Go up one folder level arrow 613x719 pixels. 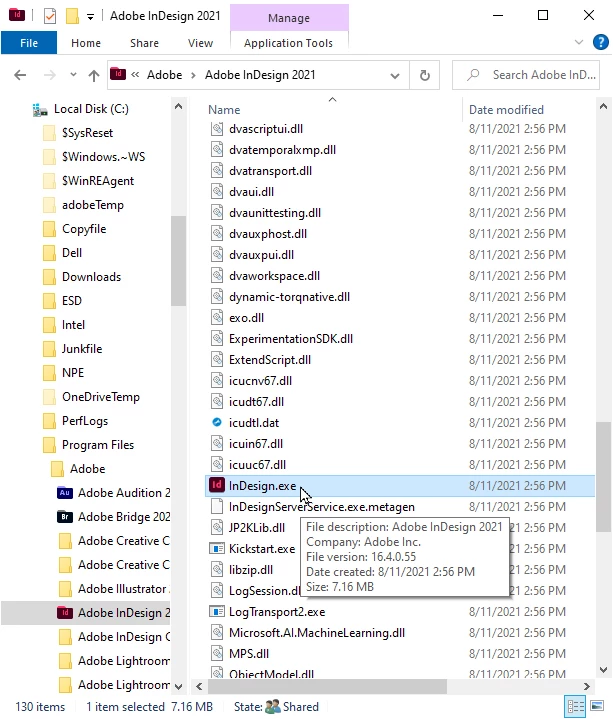94,75
